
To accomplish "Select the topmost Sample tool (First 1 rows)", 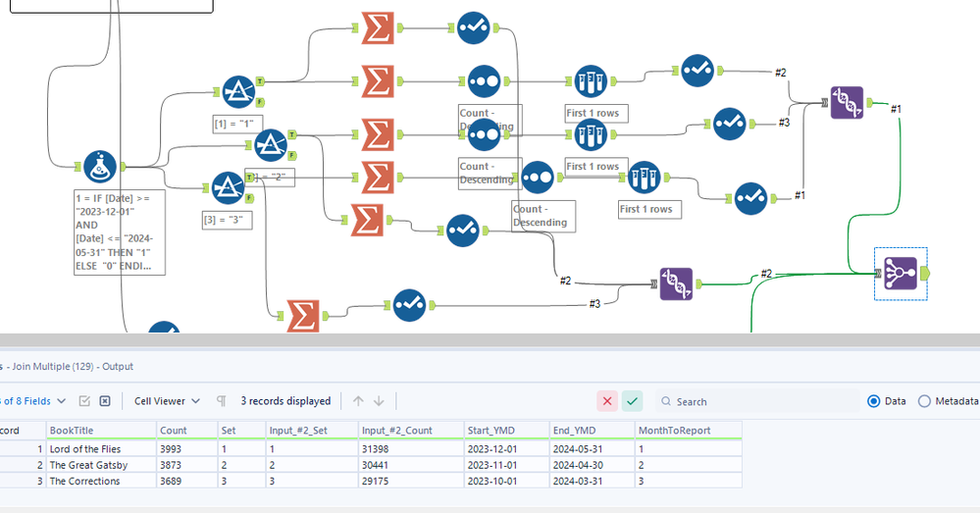I will click(591, 81).
